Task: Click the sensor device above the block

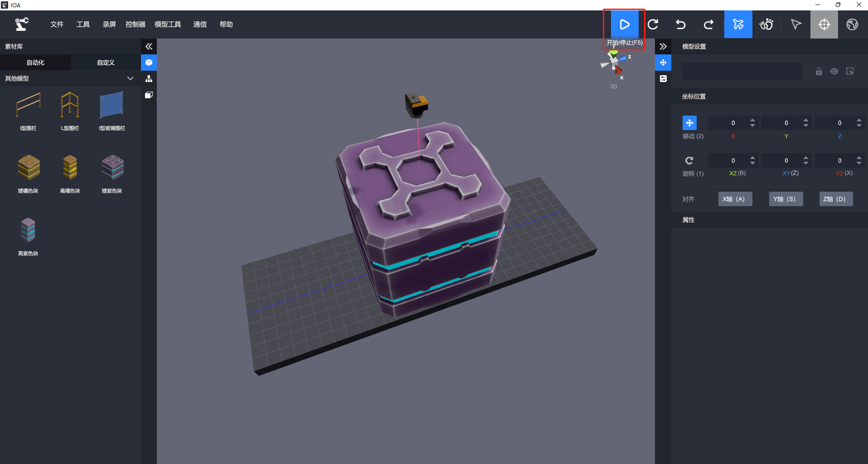Action: pos(416,105)
